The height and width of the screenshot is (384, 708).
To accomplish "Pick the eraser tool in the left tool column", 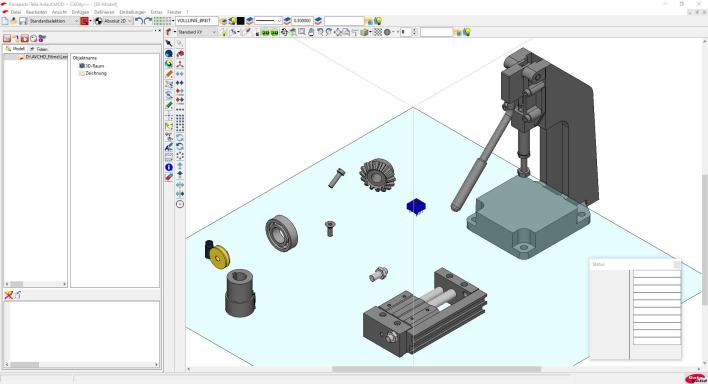I will pyautogui.click(x=169, y=177).
